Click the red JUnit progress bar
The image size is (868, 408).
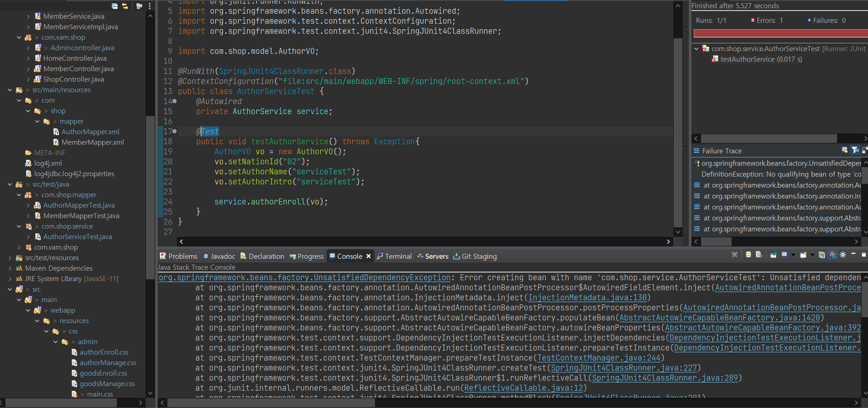[780, 33]
